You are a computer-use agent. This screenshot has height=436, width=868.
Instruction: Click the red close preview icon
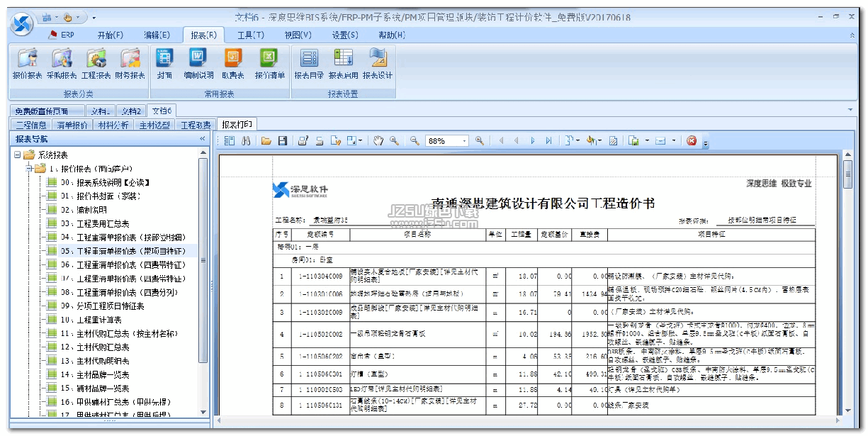pos(692,141)
